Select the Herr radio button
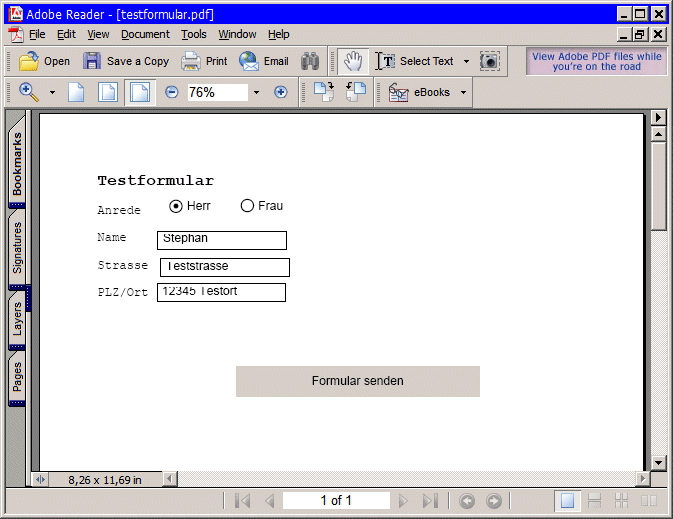This screenshot has height=519, width=673. pyautogui.click(x=177, y=206)
